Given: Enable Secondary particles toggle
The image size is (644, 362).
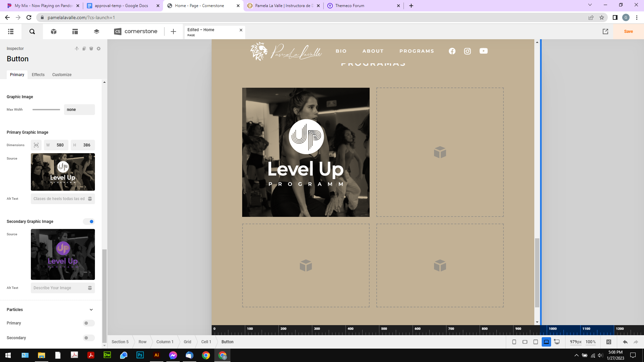Looking at the screenshot, I should (x=89, y=338).
